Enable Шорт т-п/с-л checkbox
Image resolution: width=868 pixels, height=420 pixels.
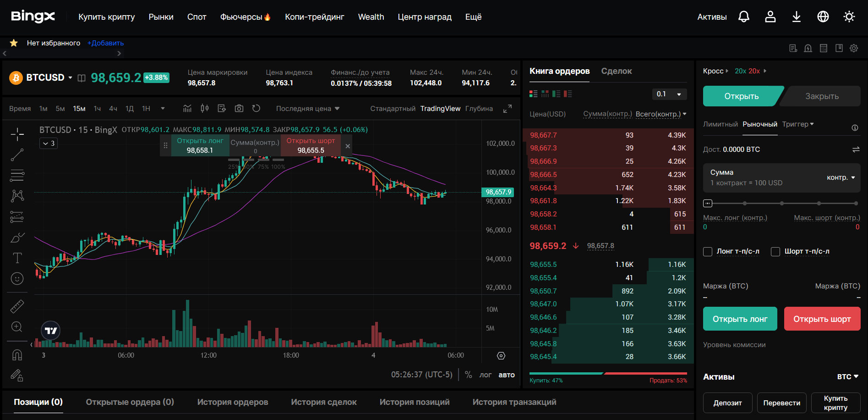click(x=775, y=252)
